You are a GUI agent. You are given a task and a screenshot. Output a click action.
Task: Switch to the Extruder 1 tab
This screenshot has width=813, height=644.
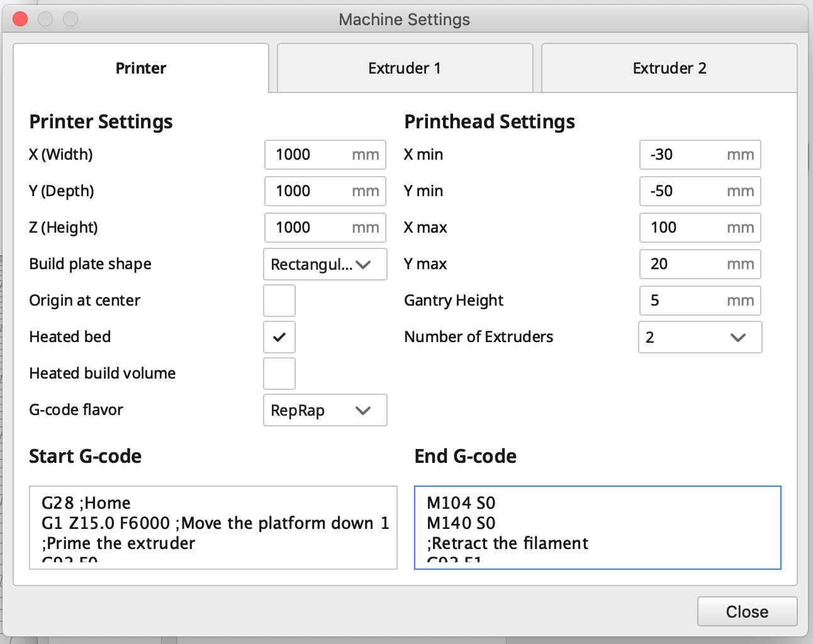tap(405, 68)
